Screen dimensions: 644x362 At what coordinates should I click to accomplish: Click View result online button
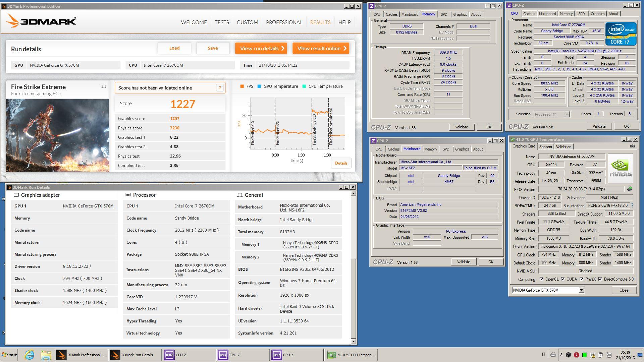[321, 48]
